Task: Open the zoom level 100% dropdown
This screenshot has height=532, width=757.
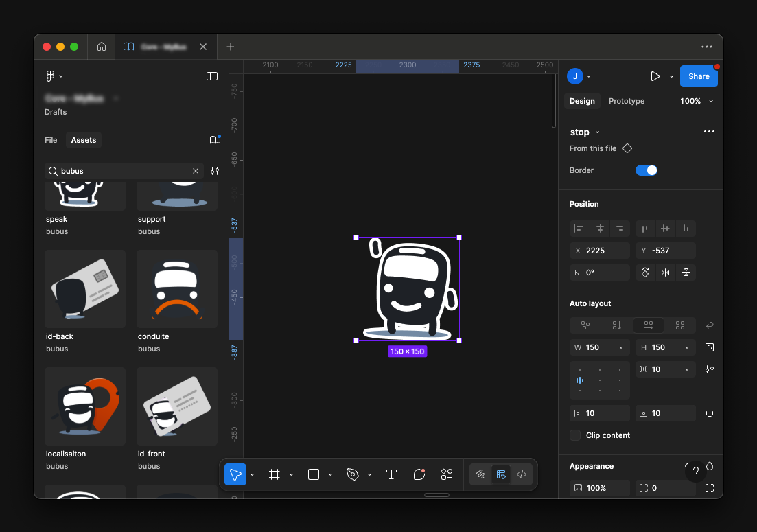Action: [x=697, y=101]
